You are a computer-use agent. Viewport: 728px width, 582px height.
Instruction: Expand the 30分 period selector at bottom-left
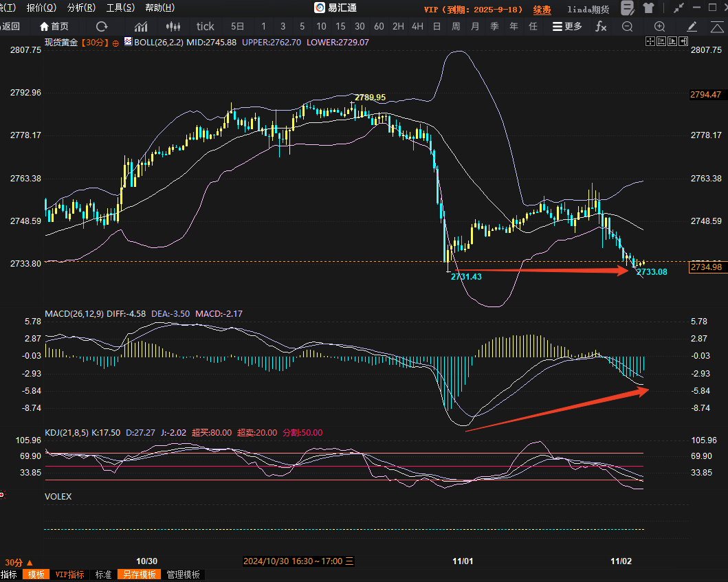(x=19, y=561)
